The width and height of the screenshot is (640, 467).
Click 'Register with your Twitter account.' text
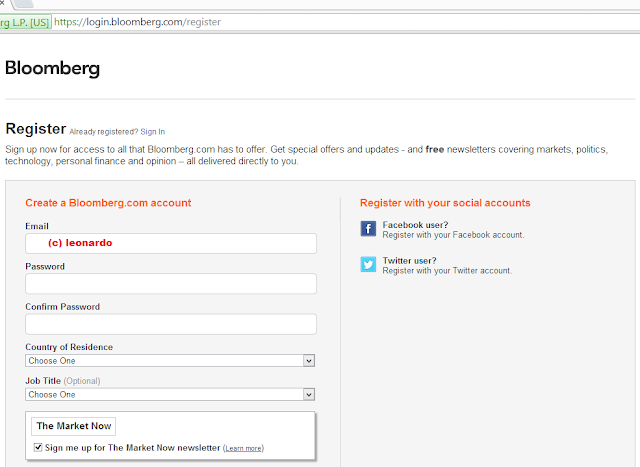pyautogui.click(x=447, y=271)
